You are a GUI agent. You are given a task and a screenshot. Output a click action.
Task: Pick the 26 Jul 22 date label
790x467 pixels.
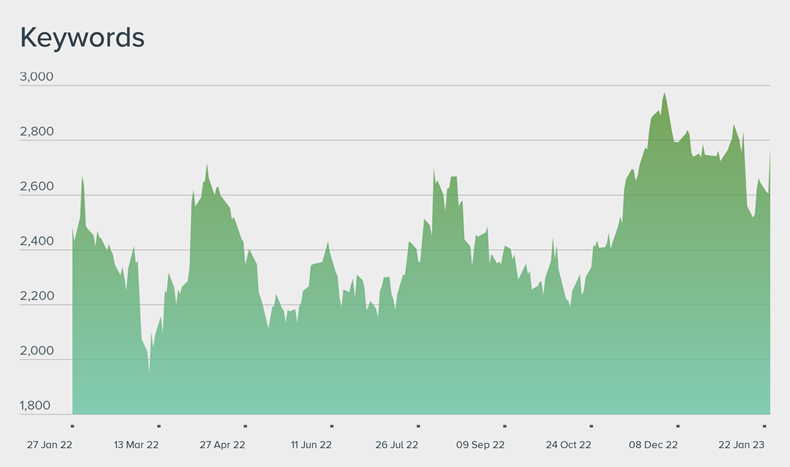tap(397, 444)
